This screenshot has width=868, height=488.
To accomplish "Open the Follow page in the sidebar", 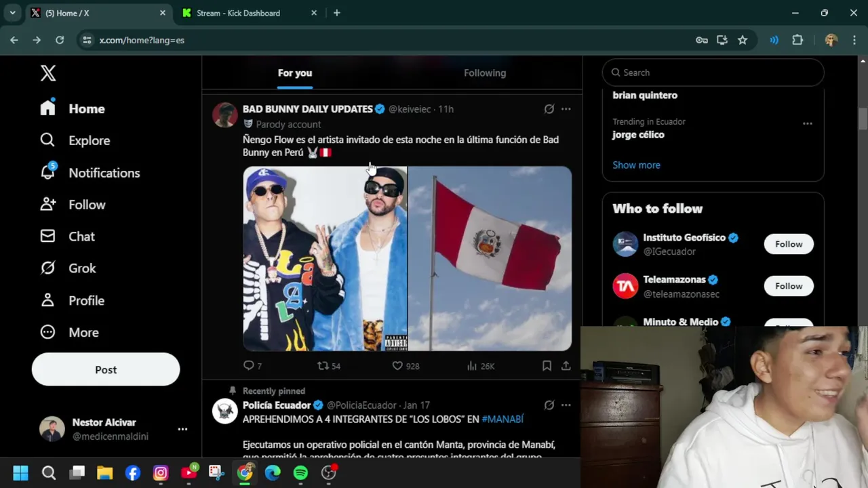I will (x=73, y=205).
